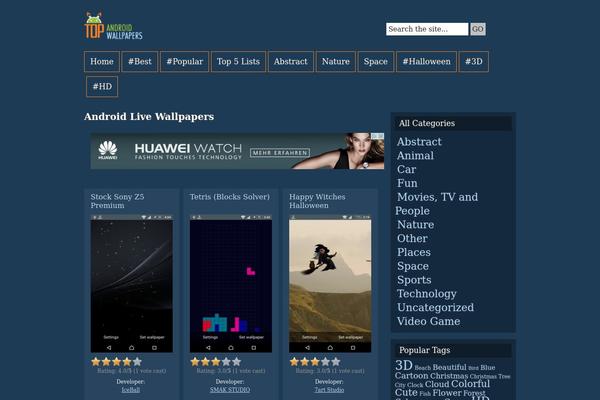The width and height of the screenshot is (600, 400).
Task: Select the Video Game category
Action: click(428, 321)
